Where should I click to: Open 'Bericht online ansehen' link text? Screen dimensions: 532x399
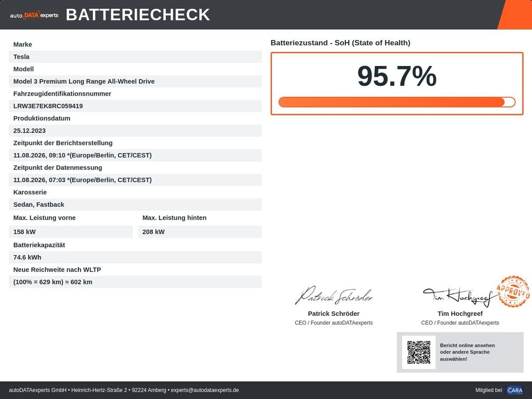[x=467, y=345]
